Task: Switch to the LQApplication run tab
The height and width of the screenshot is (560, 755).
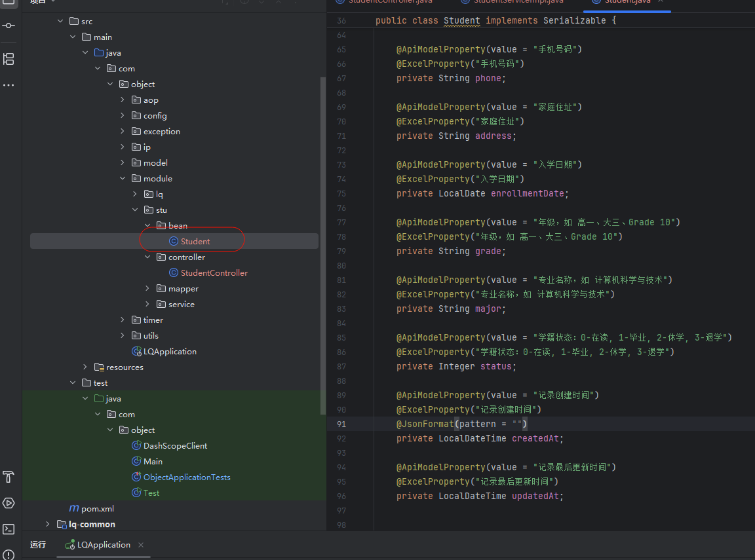Action: coord(103,545)
